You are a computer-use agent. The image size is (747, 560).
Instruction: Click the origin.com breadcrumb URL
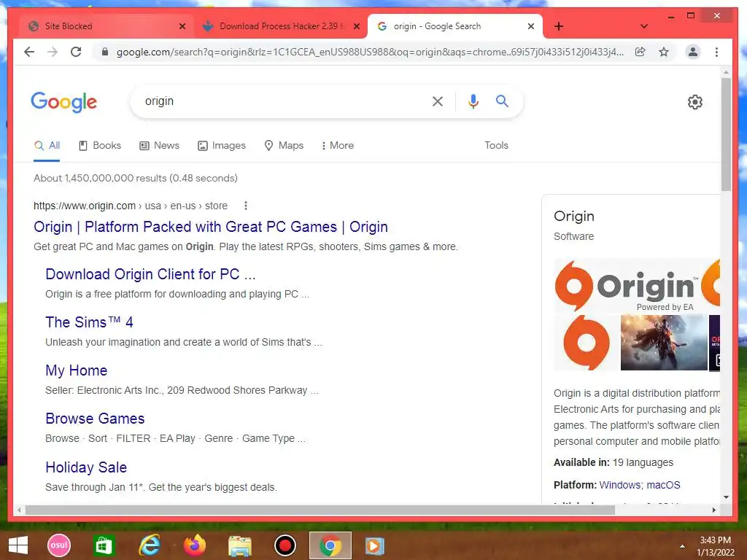[x=131, y=206]
